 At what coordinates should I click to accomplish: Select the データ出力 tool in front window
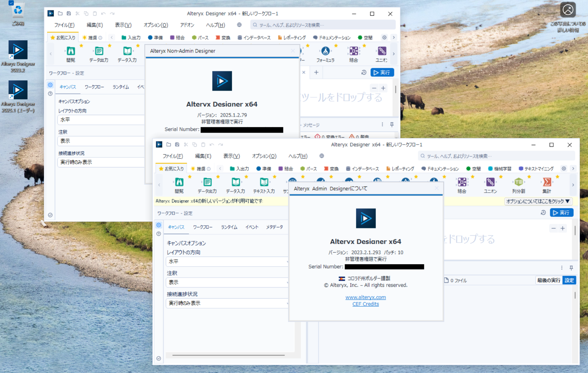[207, 185]
